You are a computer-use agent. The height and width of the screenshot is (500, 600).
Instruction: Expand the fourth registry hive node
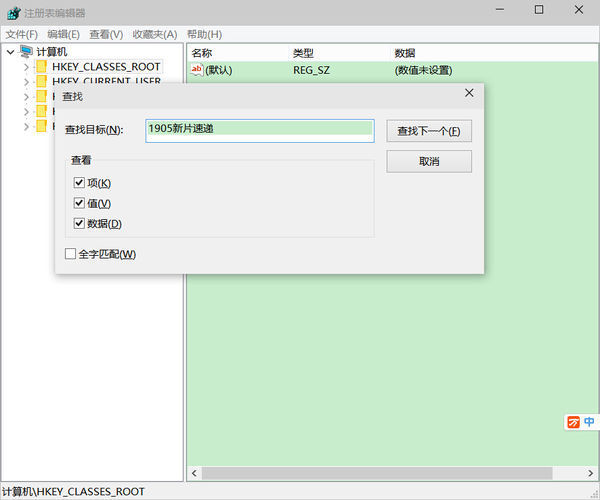click(26, 112)
